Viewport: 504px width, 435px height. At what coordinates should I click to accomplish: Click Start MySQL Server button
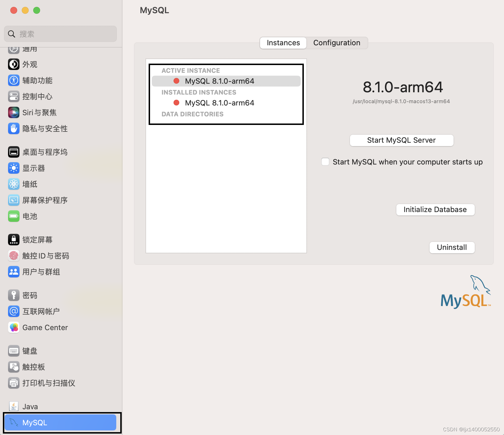[x=401, y=140]
